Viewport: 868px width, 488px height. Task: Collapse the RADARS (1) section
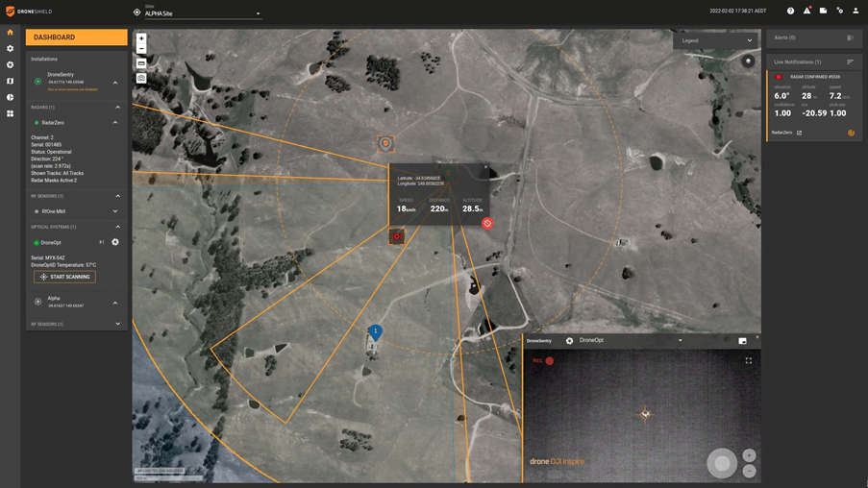(x=117, y=108)
